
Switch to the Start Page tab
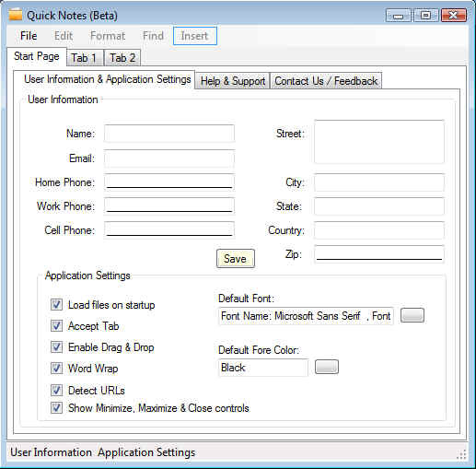(37, 56)
